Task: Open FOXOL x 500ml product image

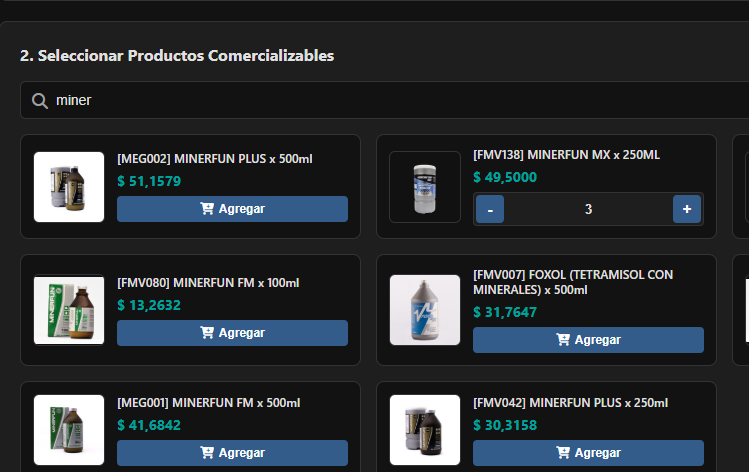Action: (425, 310)
